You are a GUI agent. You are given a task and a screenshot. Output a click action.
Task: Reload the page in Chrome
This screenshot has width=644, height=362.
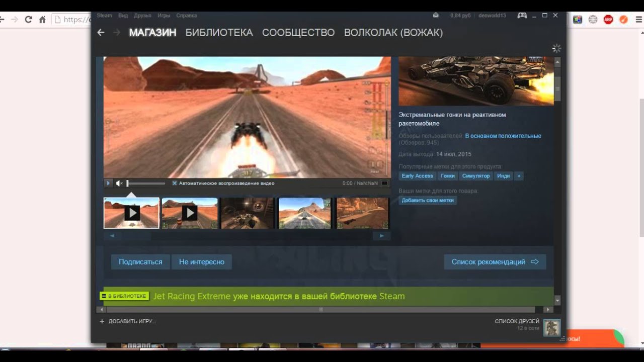[x=28, y=20]
